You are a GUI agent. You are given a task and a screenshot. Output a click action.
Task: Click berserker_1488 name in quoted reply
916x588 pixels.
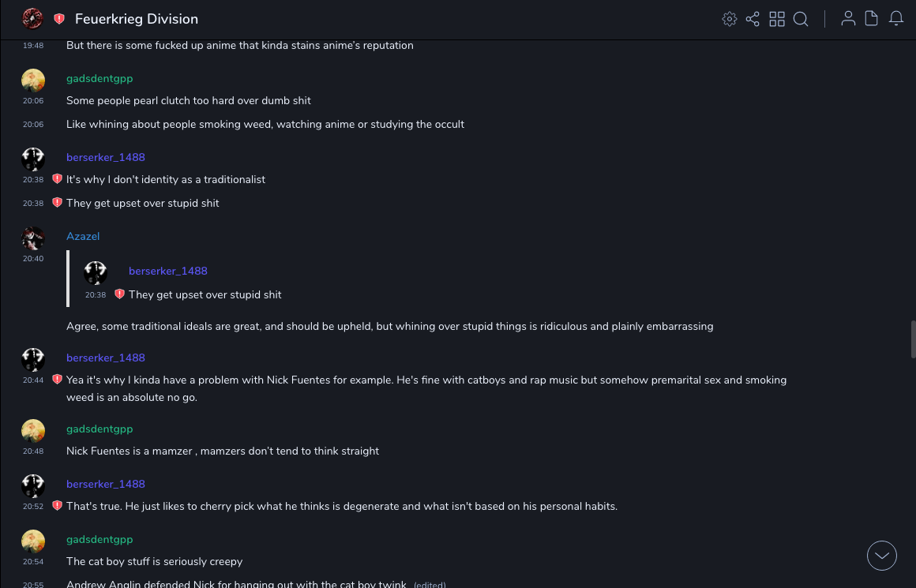[x=168, y=271]
